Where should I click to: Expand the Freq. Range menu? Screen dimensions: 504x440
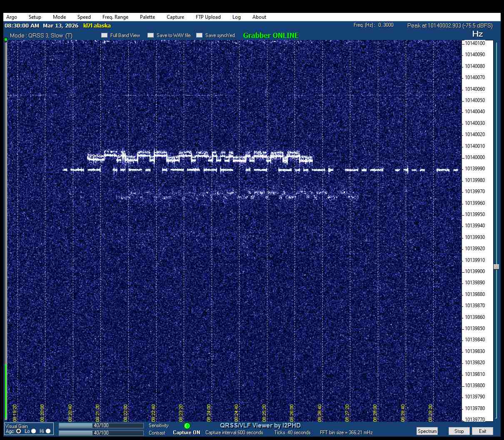[115, 17]
